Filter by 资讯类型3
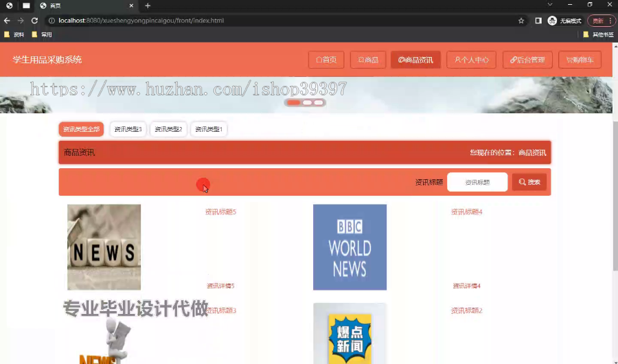 pyautogui.click(x=128, y=129)
